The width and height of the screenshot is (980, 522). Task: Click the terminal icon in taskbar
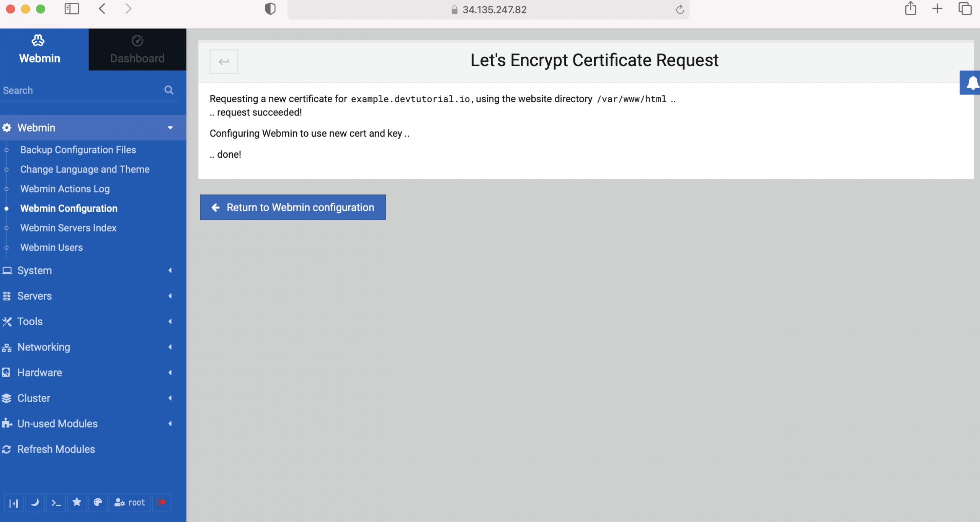[56, 502]
